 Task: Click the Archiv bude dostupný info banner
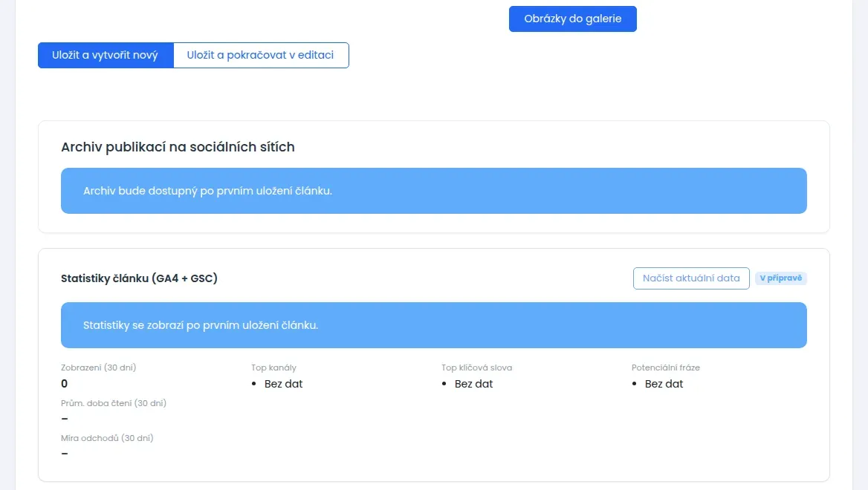click(x=433, y=191)
